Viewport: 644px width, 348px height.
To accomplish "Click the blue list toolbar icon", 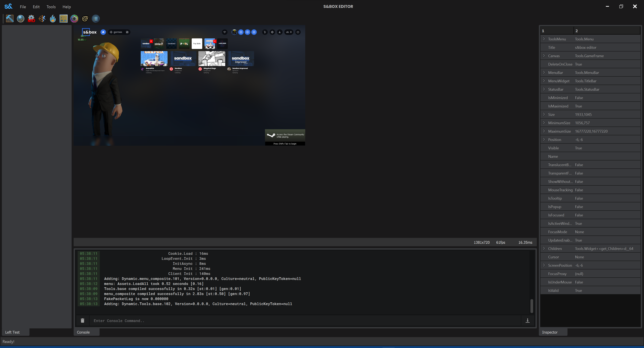I will click(96, 18).
